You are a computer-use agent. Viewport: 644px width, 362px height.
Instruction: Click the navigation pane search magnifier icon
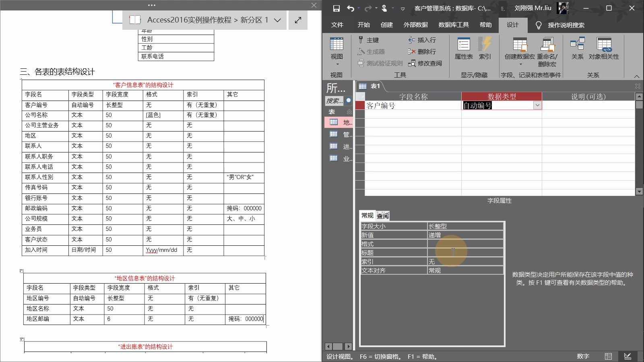[349, 101]
